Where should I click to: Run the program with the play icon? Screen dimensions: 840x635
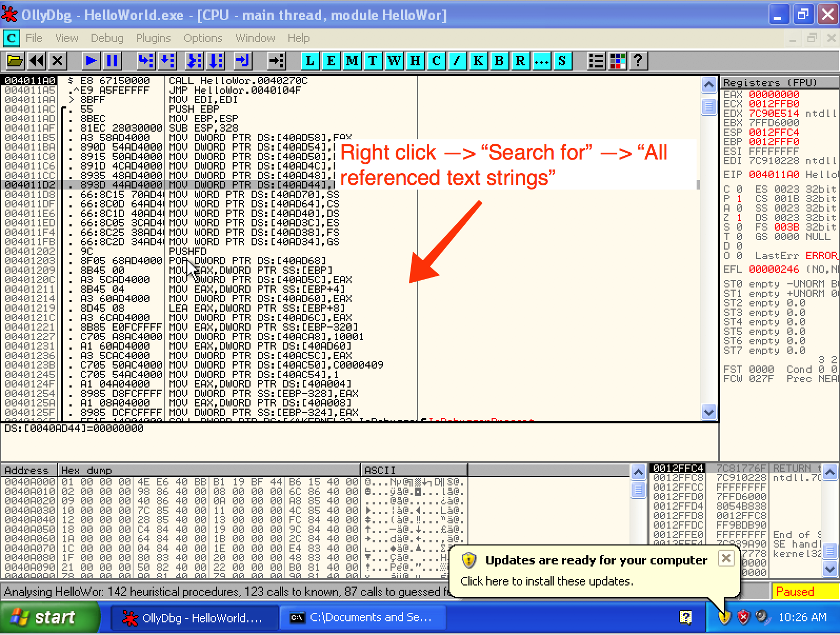coord(91,61)
